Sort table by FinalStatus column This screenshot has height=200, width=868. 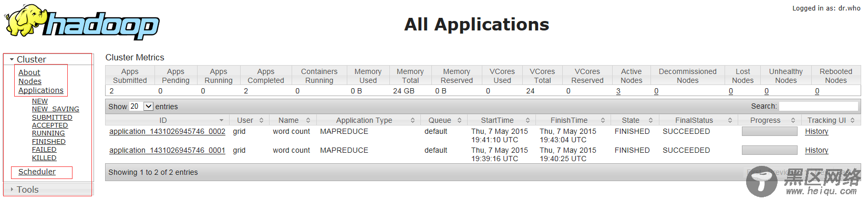699,120
